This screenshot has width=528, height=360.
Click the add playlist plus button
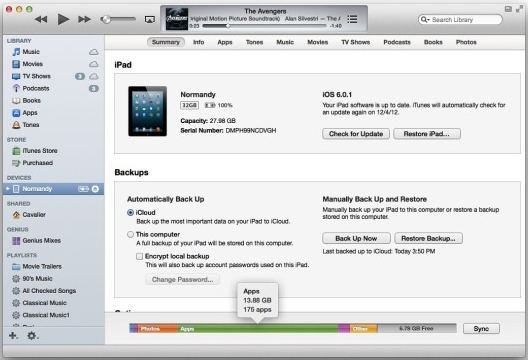tap(13, 335)
